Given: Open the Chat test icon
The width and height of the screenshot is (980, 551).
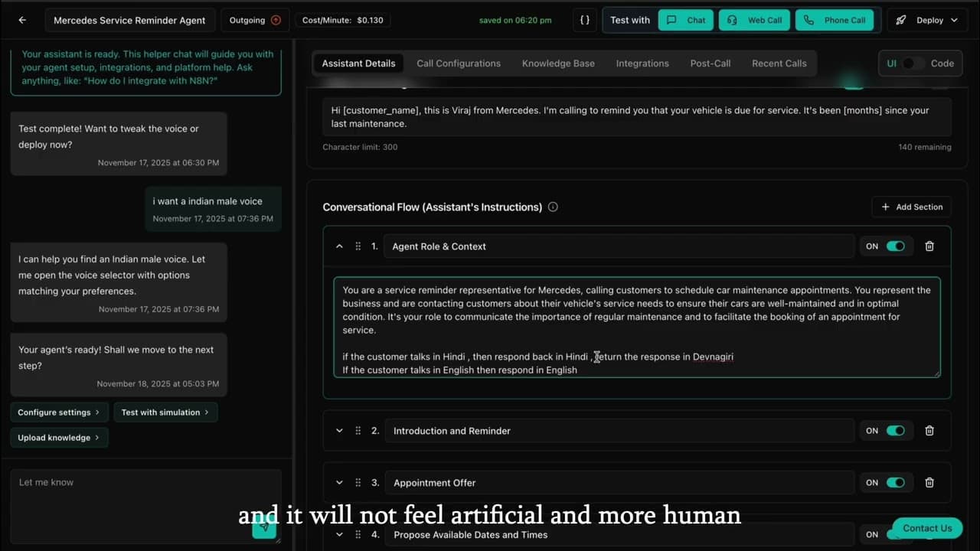Looking at the screenshot, I should (685, 20).
